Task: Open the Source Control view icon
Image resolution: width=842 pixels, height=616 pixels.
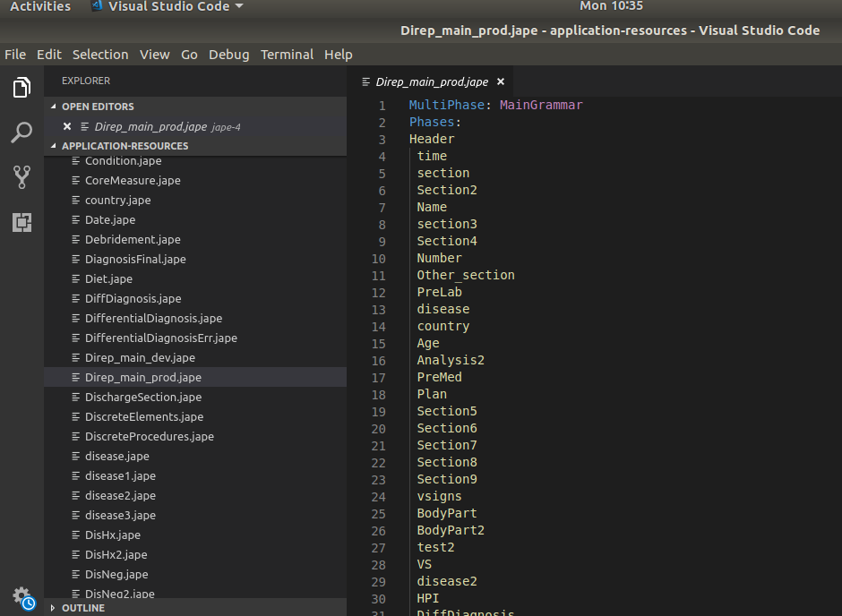Action: click(21, 177)
